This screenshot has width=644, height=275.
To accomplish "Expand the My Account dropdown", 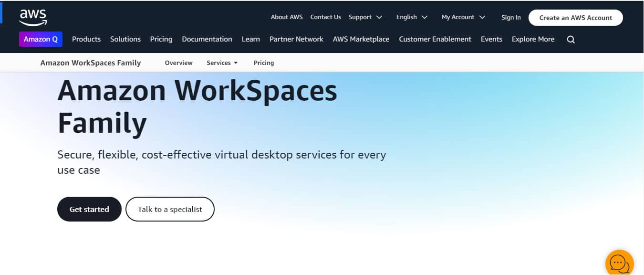I will coord(463,17).
